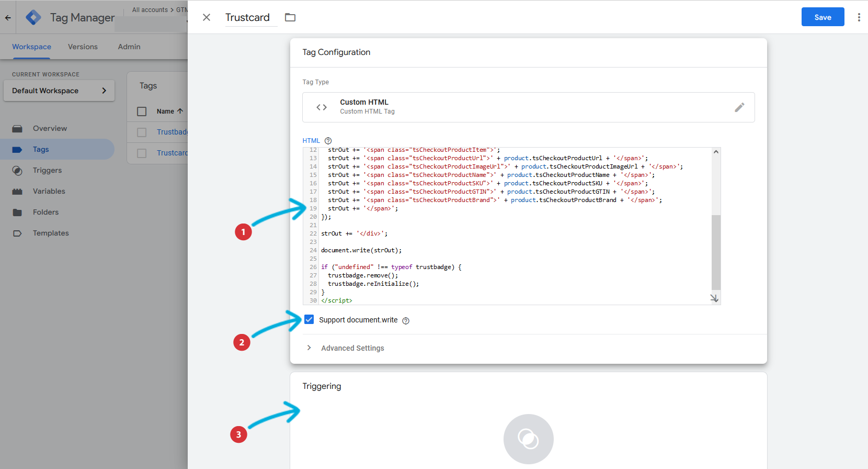Viewport: 868px width, 469px height.
Task: Edit the tag type with the pencil icon
Action: point(739,107)
